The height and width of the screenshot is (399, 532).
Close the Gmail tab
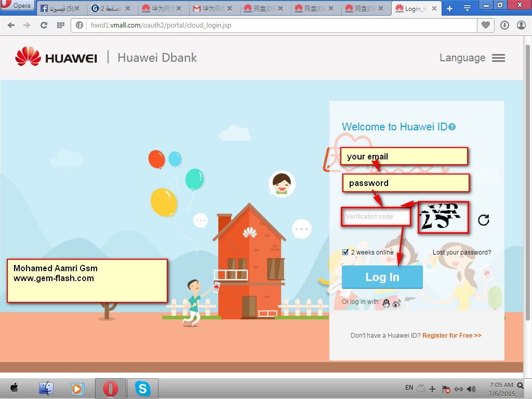click(230, 8)
